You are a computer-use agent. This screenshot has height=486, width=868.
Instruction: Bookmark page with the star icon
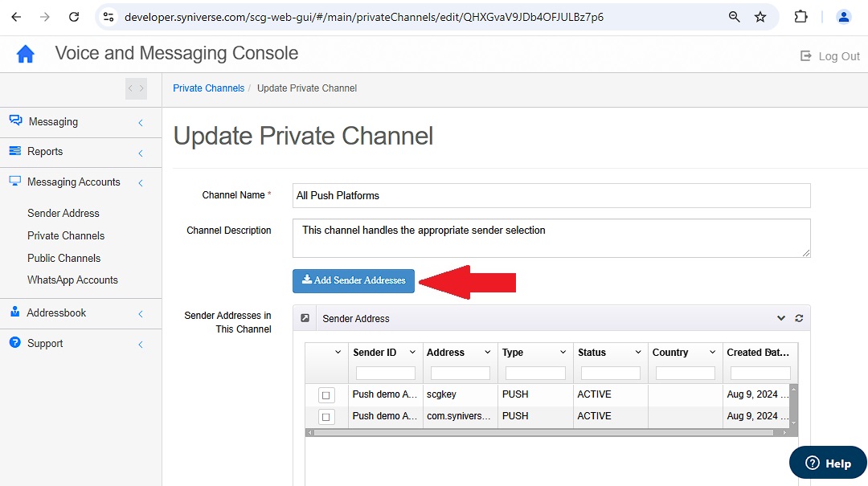[760, 17]
